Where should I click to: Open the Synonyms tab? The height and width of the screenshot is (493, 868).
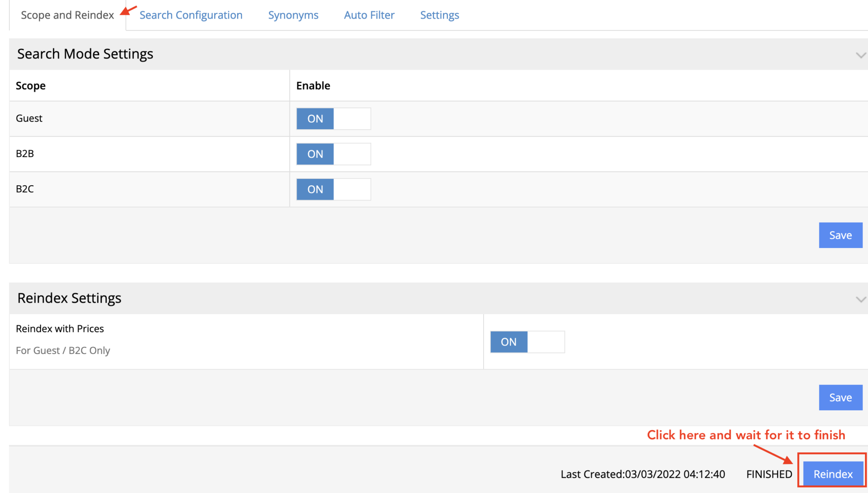click(x=293, y=15)
